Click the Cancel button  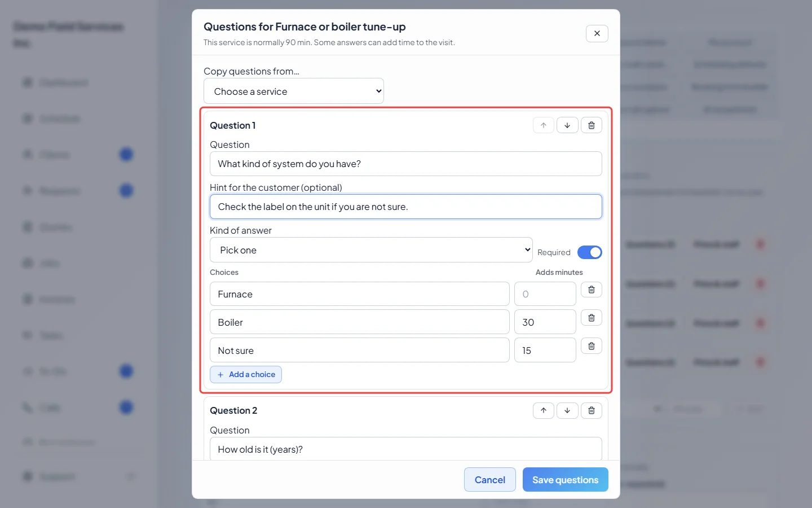(x=490, y=480)
